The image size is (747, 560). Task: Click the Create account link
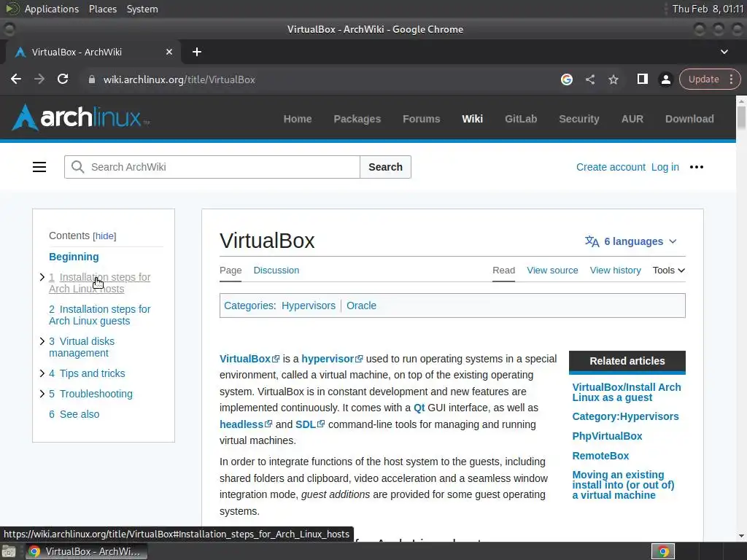[x=611, y=167]
